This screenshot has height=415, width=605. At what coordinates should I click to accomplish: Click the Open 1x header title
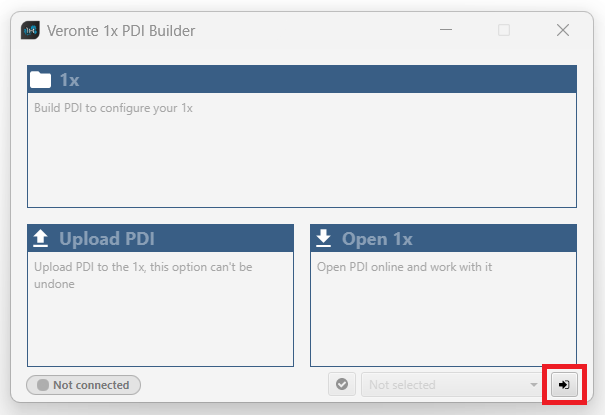coord(377,238)
